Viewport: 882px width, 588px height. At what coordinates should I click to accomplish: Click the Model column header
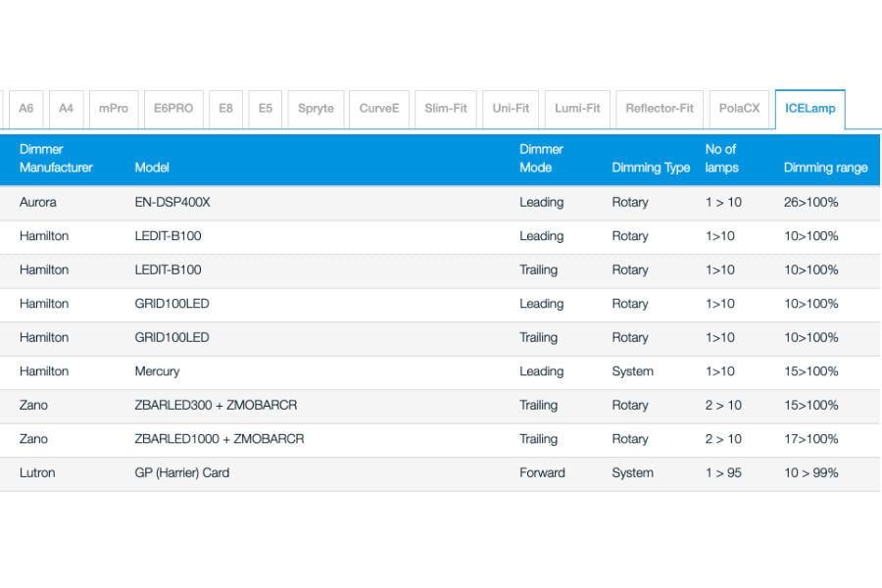point(152,168)
